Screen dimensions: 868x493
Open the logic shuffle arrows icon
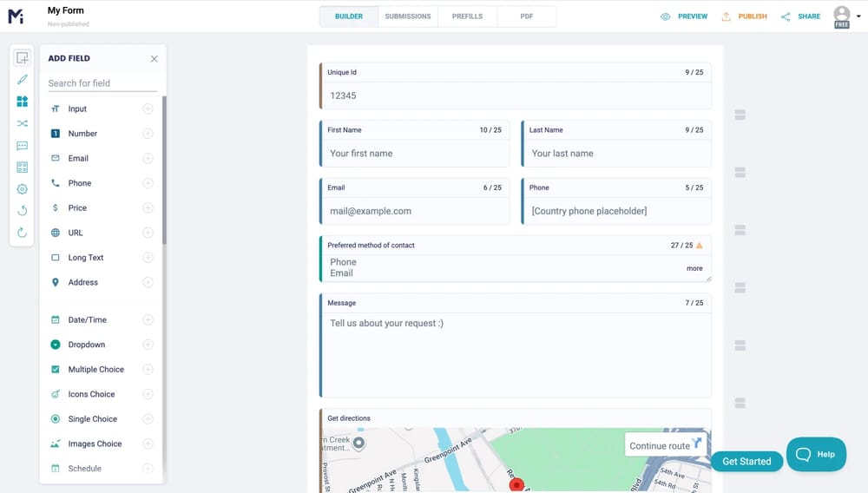click(23, 123)
